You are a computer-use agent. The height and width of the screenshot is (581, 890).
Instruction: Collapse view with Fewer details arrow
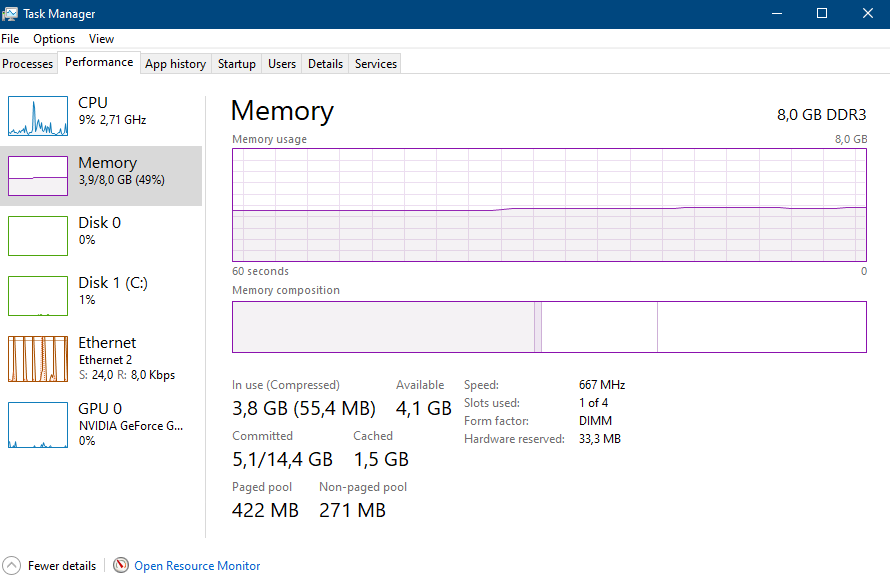11,565
